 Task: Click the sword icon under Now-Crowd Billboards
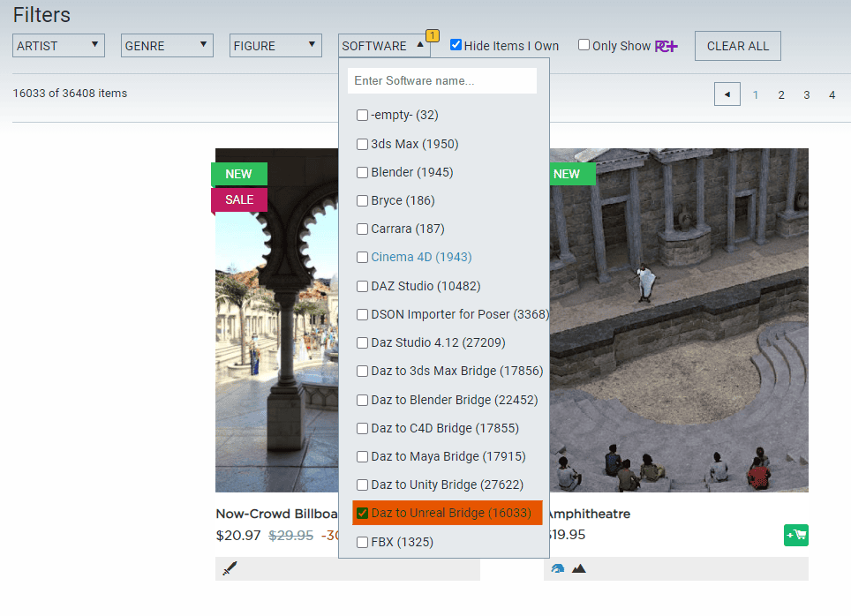pyautogui.click(x=230, y=569)
